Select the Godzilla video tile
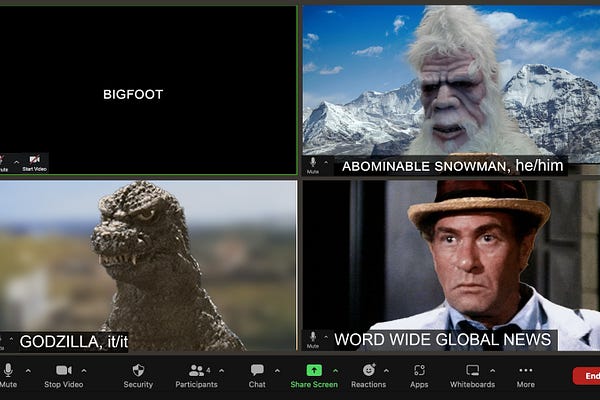Screen dimensions: 600x400 click(148, 266)
